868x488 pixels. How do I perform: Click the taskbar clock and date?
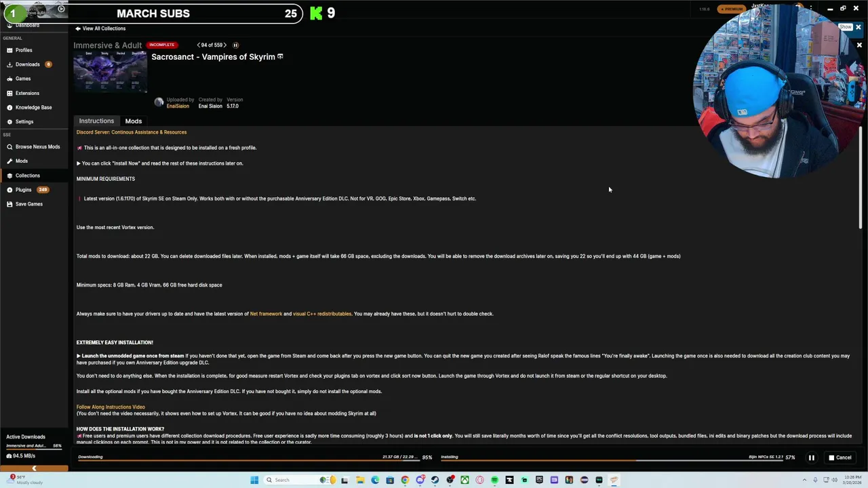(x=852, y=480)
